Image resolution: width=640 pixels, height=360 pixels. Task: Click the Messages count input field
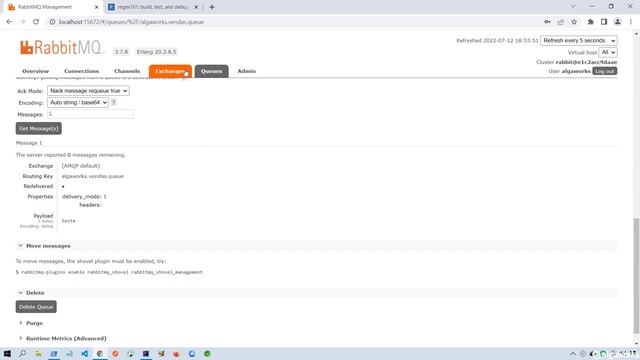point(90,114)
